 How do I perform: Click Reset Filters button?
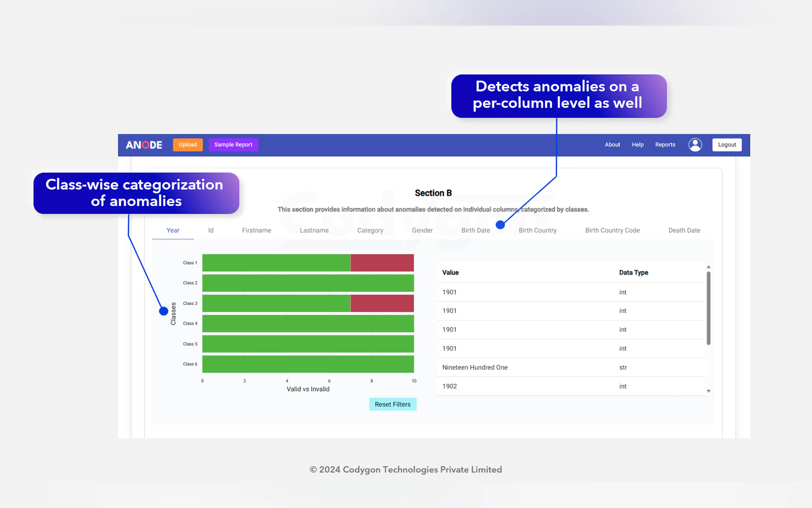(392, 404)
